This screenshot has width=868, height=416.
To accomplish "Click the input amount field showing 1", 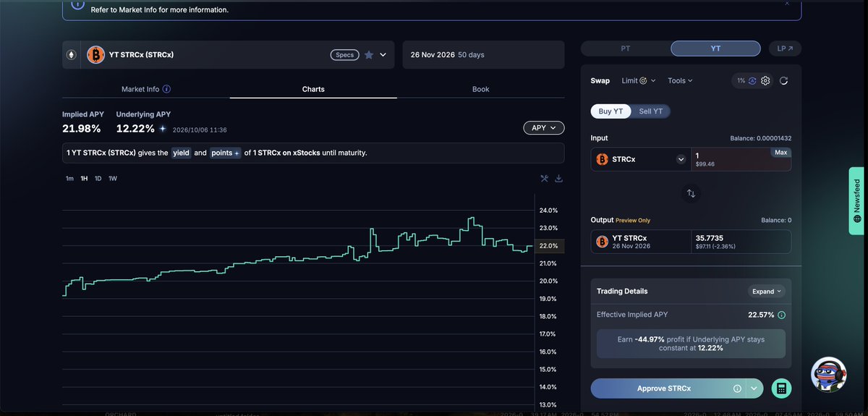I will [x=741, y=159].
